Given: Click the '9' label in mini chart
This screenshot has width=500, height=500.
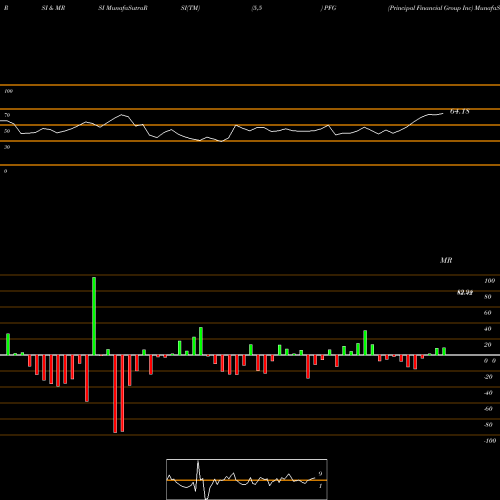Looking at the screenshot, I should click(x=320, y=474).
